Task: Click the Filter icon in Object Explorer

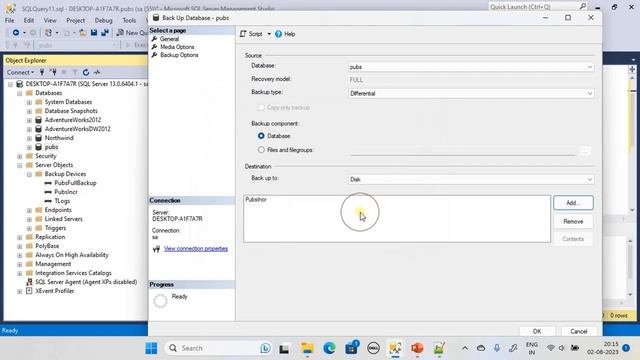Action: pos(75,72)
